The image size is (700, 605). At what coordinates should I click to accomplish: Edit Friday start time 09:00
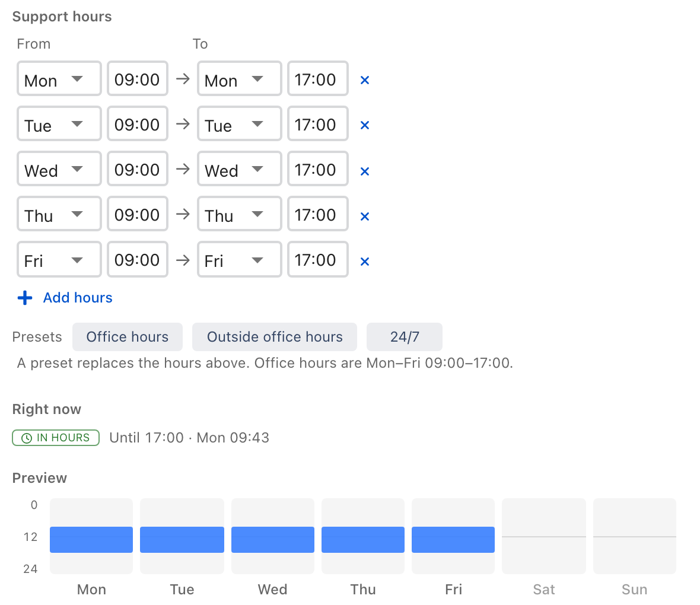click(x=138, y=259)
